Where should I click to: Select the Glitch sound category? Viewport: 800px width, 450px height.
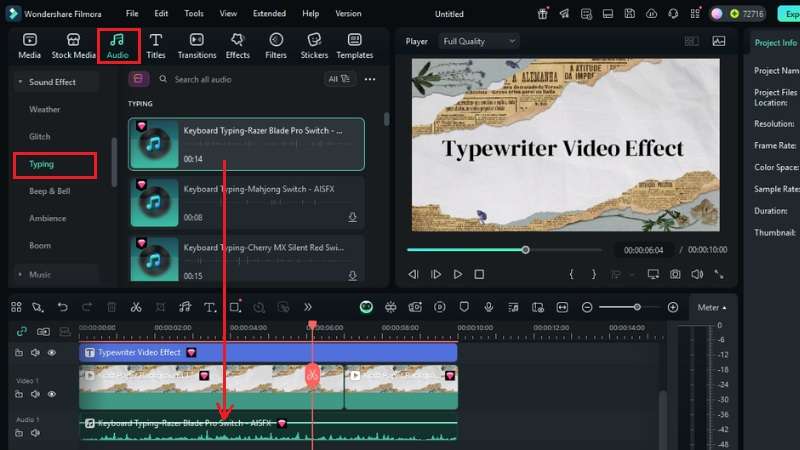[x=39, y=136]
